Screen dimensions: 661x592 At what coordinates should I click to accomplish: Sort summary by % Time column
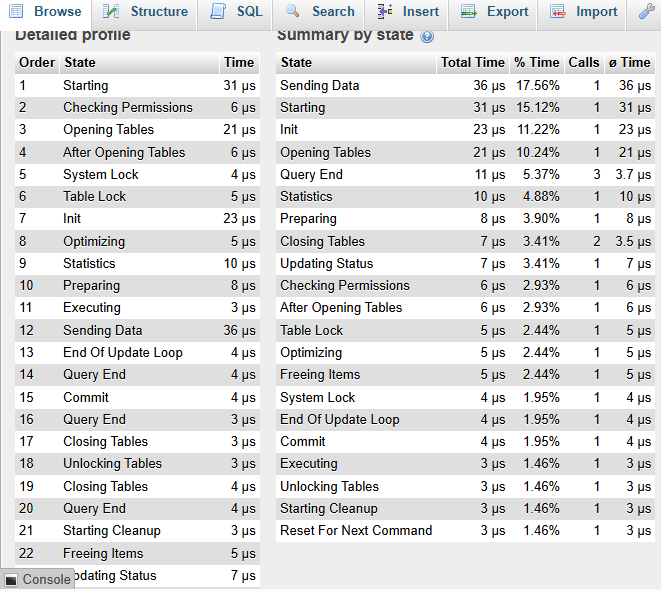[537, 62]
